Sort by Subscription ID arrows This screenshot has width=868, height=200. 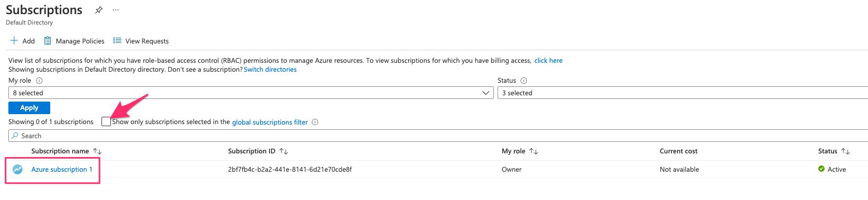[x=284, y=151]
